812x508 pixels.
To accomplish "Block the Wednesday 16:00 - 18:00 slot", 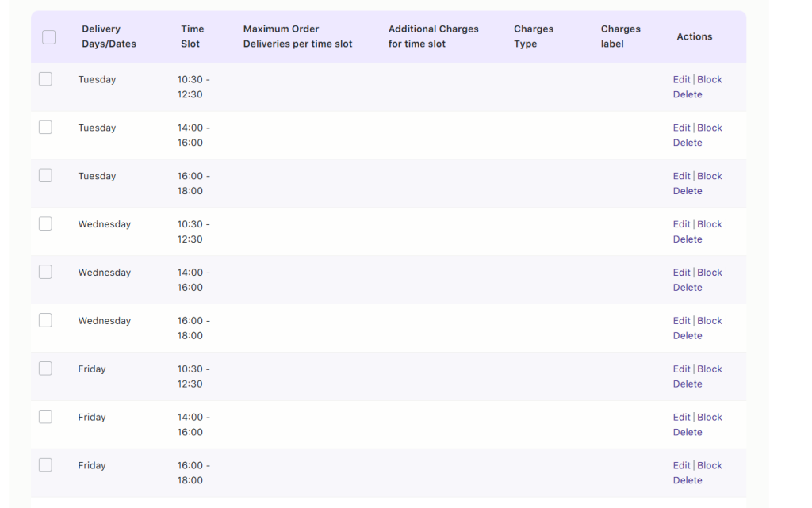I will pos(709,320).
